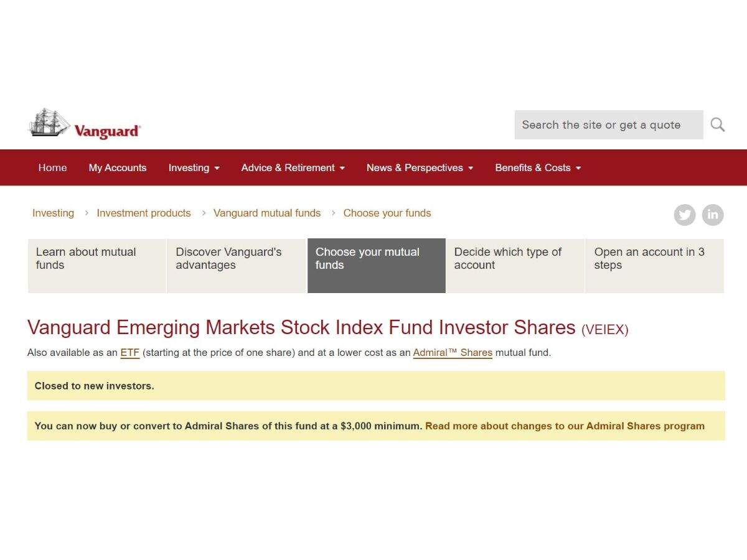The height and width of the screenshot is (560, 747).
Task: Open the Open an account in 3 steps tab
Action: (655, 266)
